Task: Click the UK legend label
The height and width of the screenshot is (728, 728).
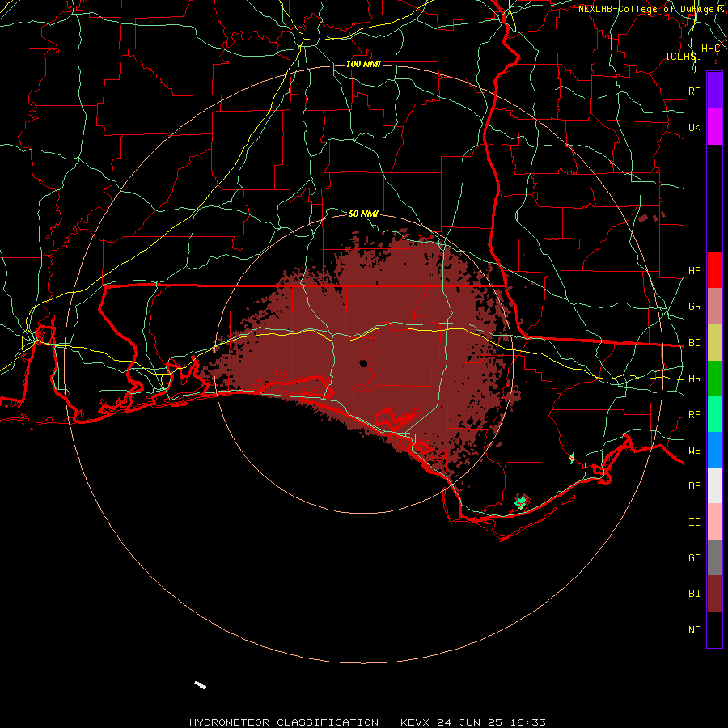Action: pos(694,127)
